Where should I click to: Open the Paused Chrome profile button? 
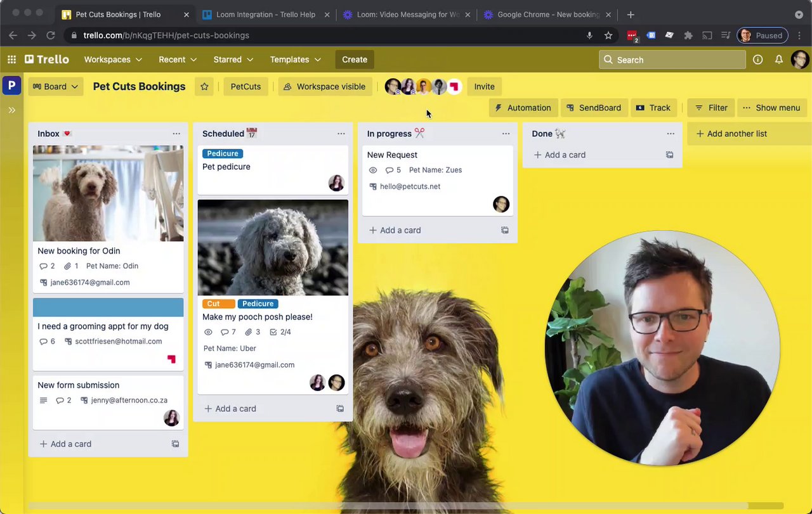pyautogui.click(x=762, y=35)
